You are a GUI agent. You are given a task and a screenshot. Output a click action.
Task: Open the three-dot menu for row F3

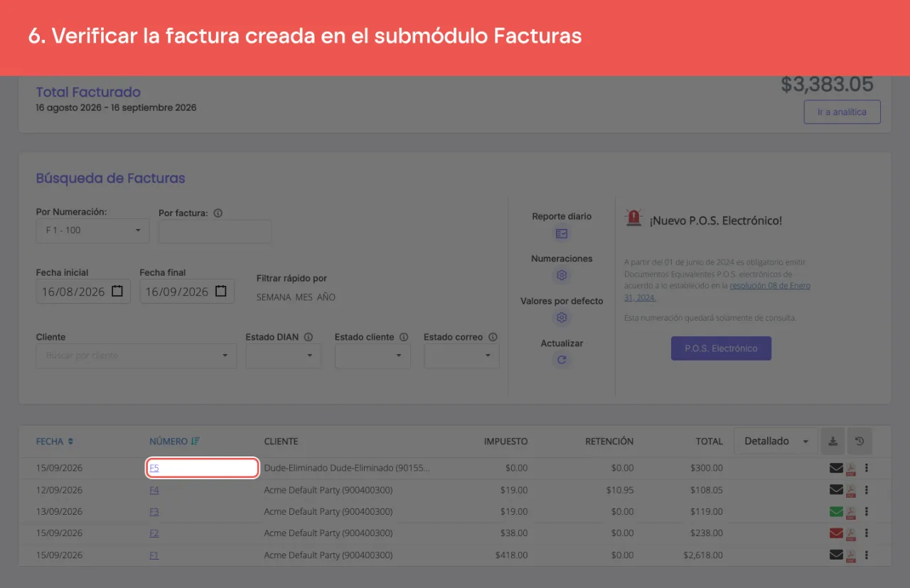click(x=867, y=511)
